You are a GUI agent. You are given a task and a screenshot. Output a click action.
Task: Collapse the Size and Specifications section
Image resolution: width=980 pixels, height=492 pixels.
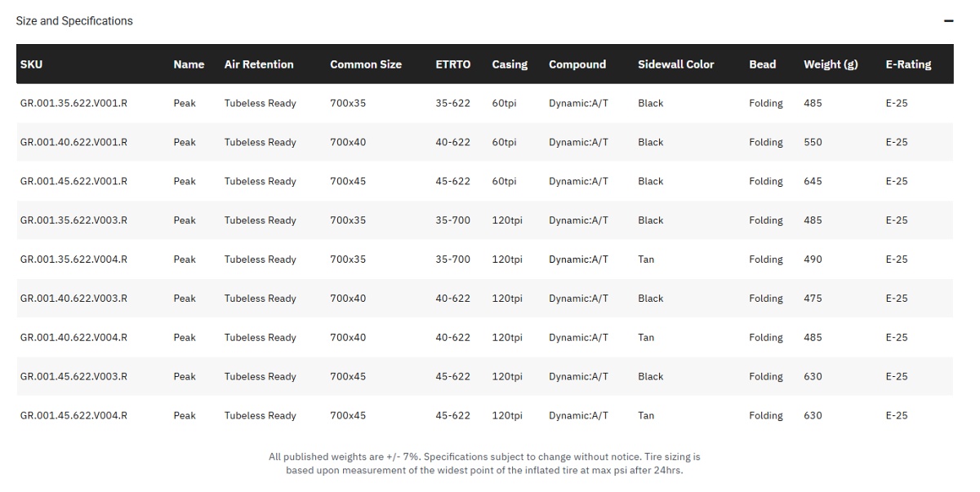click(x=948, y=21)
